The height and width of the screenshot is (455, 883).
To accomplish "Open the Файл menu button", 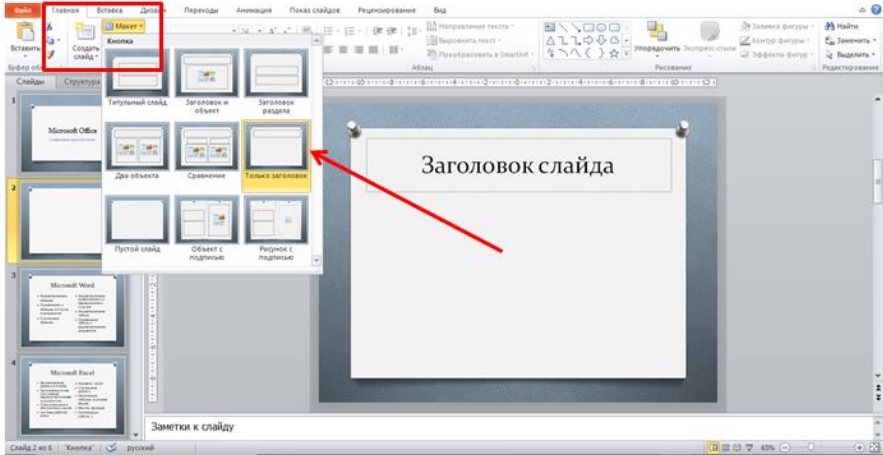I will (x=22, y=9).
